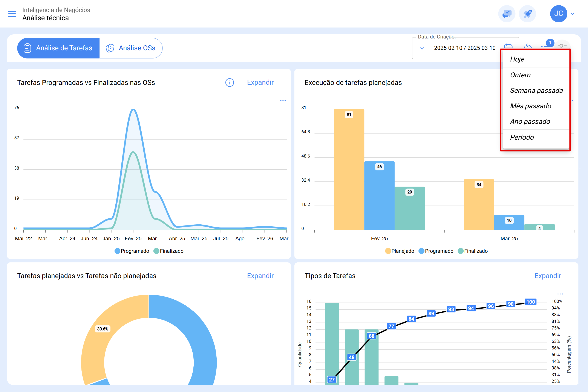This screenshot has height=392, width=588.
Task: Click the calendar icon in date field
Action: (508, 46)
